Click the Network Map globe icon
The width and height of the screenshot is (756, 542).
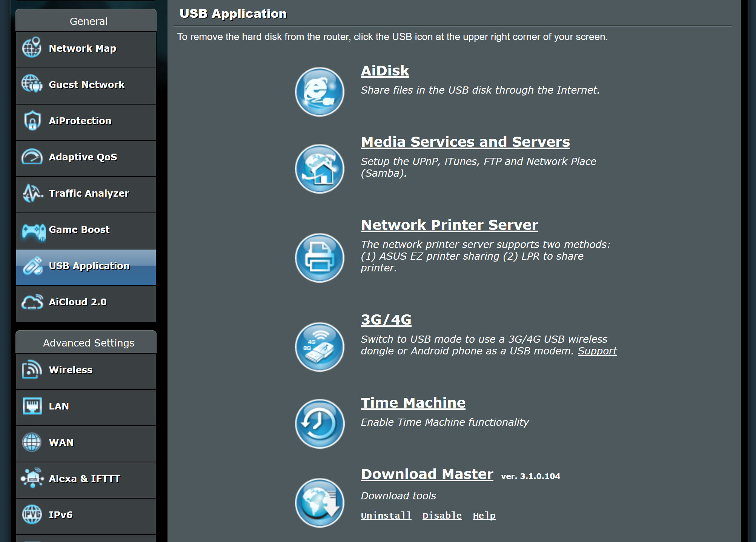click(x=32, y=48)
